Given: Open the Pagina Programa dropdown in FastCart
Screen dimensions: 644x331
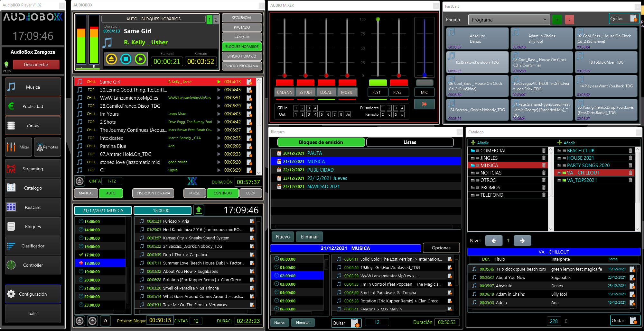Looking at the screenshot, I should click(509, 20).
